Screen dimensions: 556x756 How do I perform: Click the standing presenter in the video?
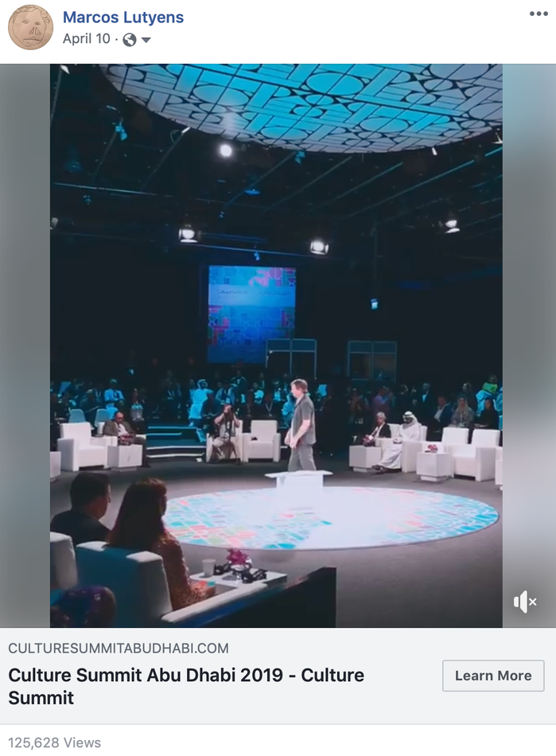pos(301,424)
